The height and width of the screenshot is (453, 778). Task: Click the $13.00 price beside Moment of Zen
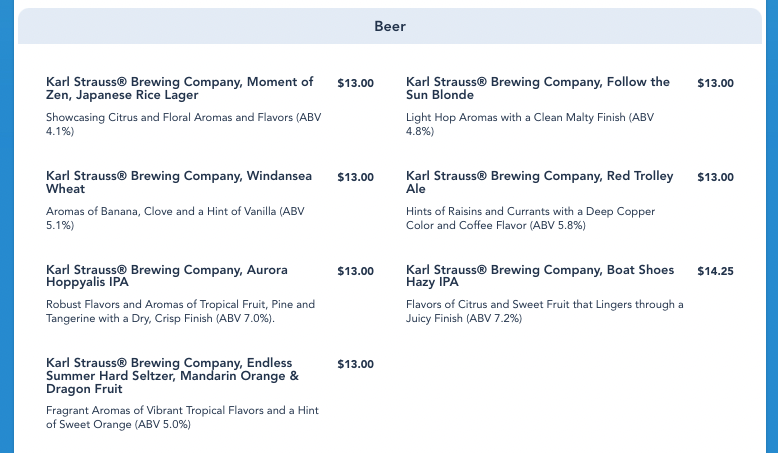355,83
